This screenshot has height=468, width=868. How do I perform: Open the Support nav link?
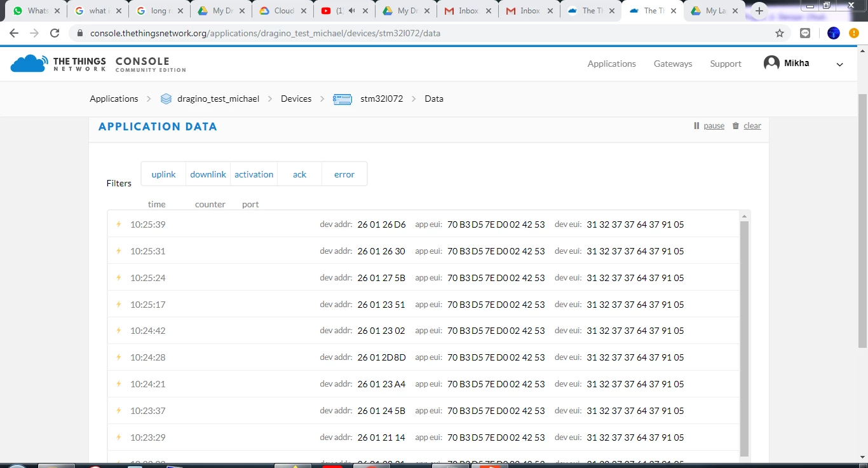[726, 64]
